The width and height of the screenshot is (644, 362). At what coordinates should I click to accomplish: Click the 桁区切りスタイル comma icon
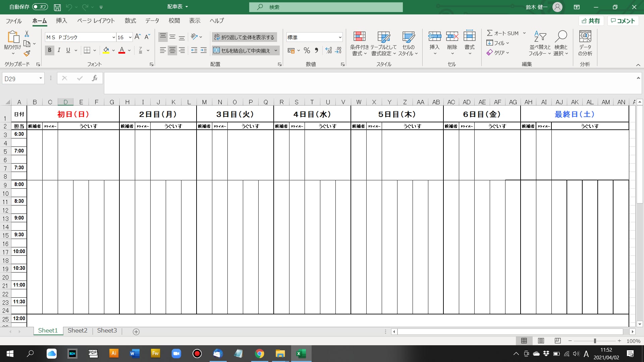pyautogui.click(x=316, y=50)
